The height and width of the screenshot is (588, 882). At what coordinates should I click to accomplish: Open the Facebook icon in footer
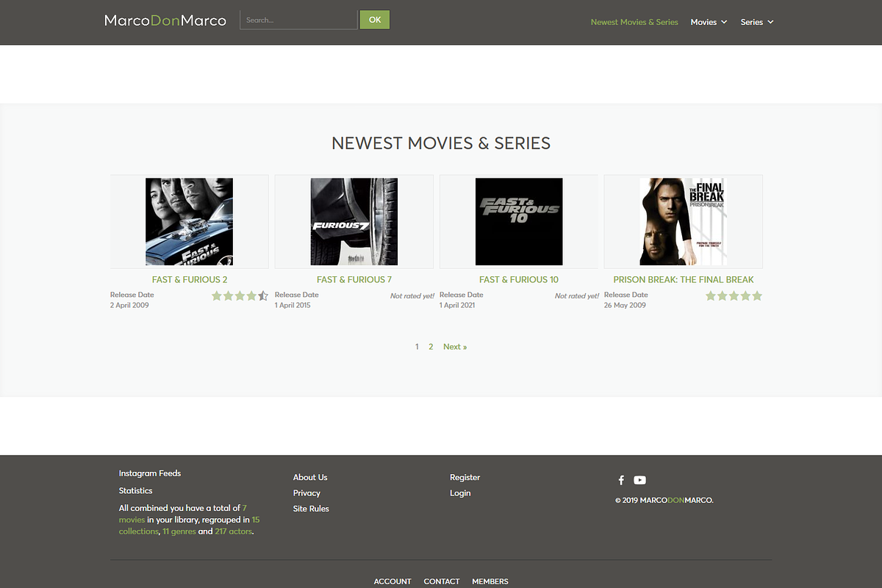click(621, 480)
